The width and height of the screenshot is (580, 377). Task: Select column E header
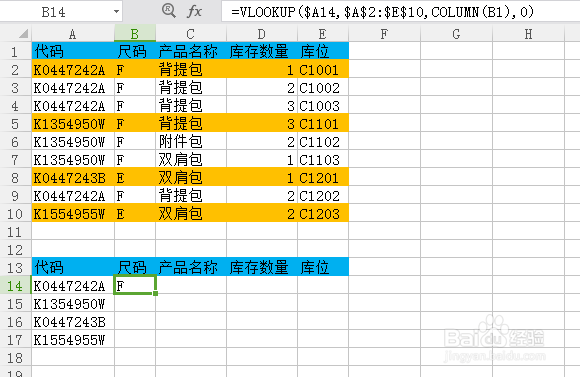point(323,34)
